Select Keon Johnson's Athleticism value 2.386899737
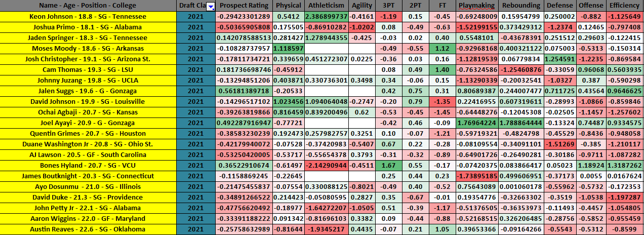Viewport: 644px width, 235px height. (326, 17)
